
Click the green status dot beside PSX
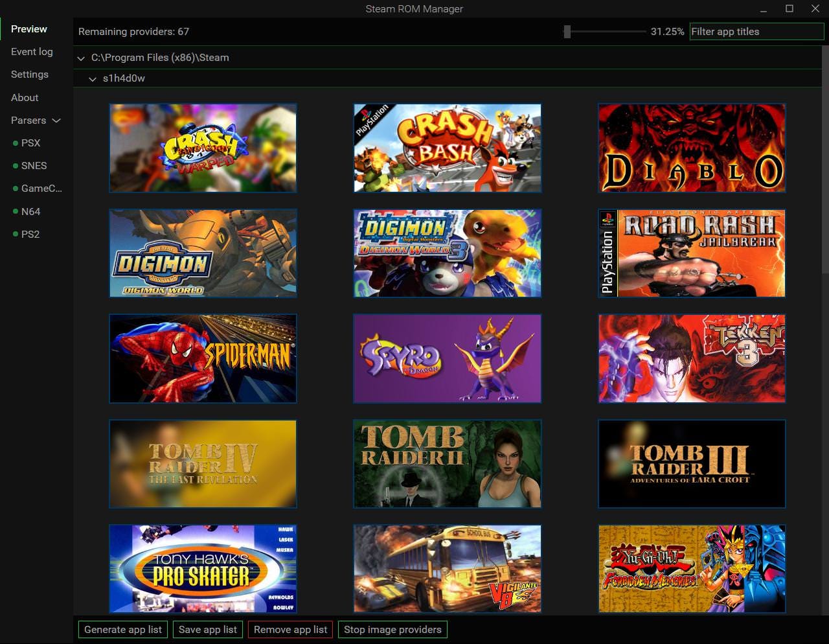point(16,143)
